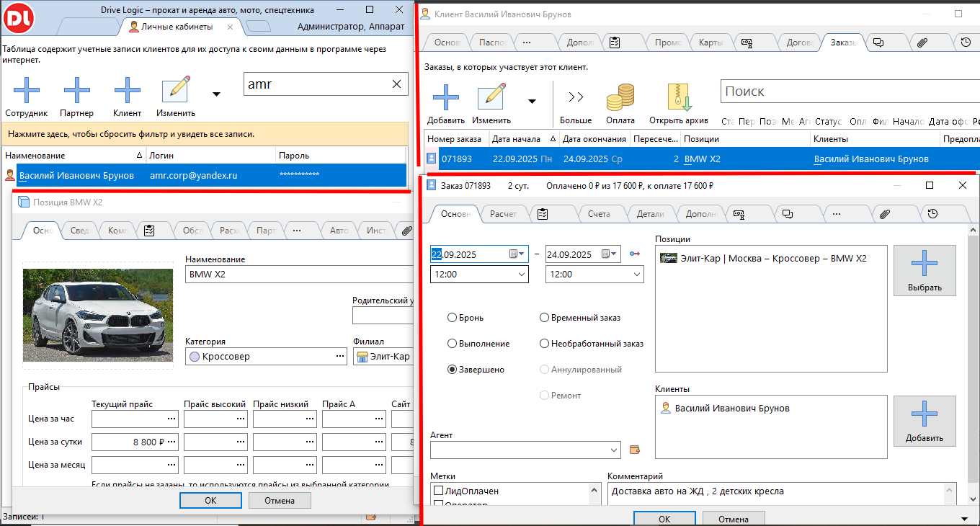Open paperclip tab in Заказ window
Image resolution: width=980 pixels, height=526 pixels.
click(886, 214)
